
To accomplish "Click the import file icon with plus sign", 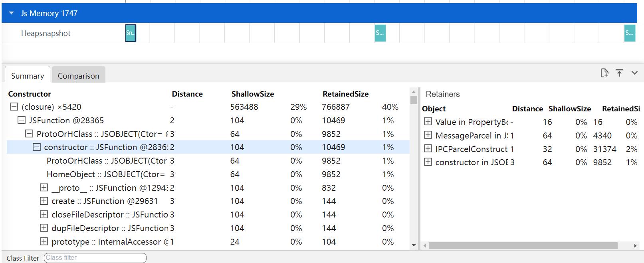I will click(604, 73).
